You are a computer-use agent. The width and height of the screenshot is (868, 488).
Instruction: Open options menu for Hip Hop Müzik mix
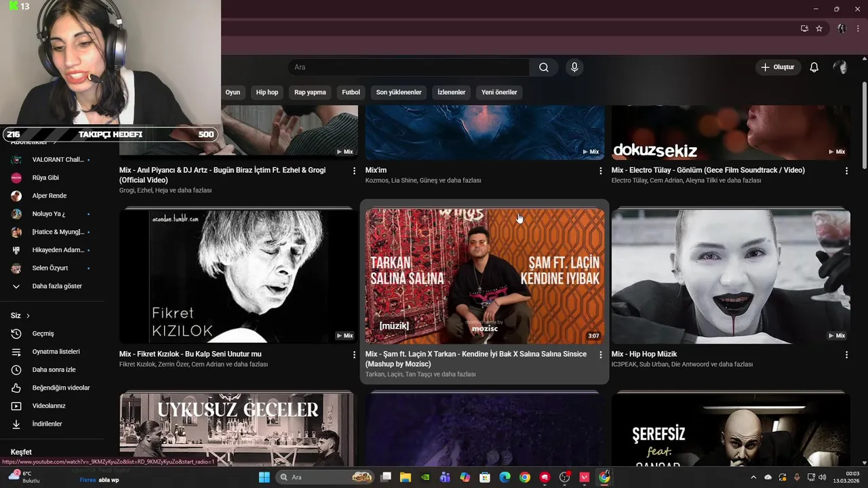846,354
